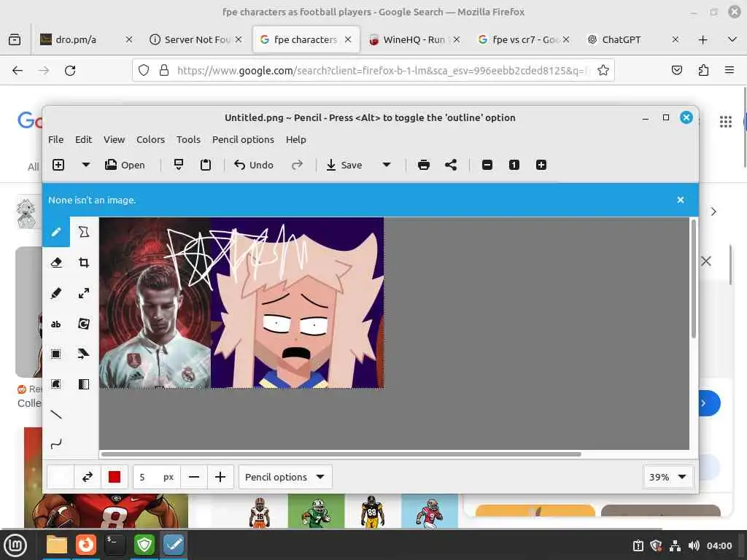Click the Firefox reload button
The height and width of the screenshot is (560, 747).
(70, 71)
